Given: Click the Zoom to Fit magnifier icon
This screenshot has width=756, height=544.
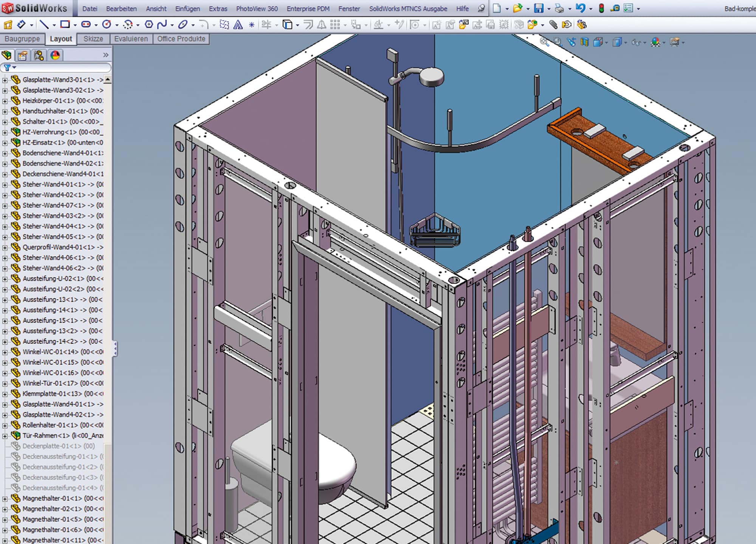Looking at the screenshot, I should click(x=544, y=42).
